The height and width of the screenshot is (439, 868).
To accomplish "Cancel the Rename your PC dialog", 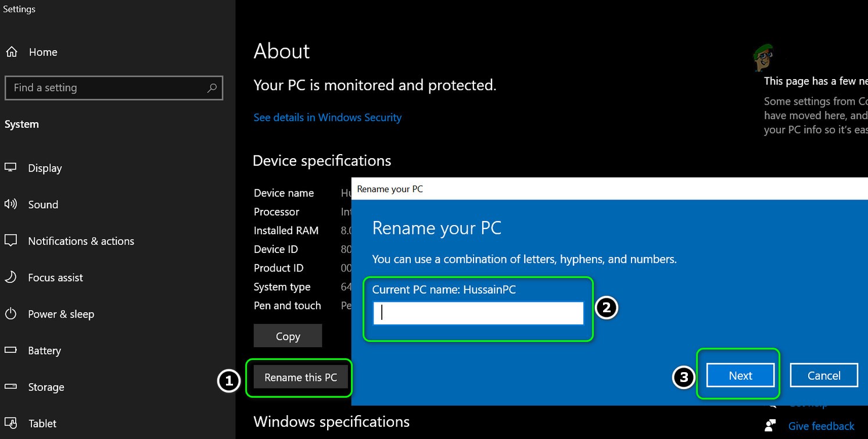I will 824,375.
